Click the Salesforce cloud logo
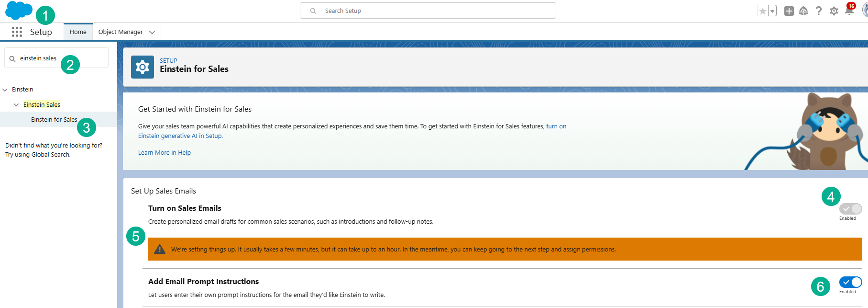Viewport: 868px width, 308px height. [18, 10]
